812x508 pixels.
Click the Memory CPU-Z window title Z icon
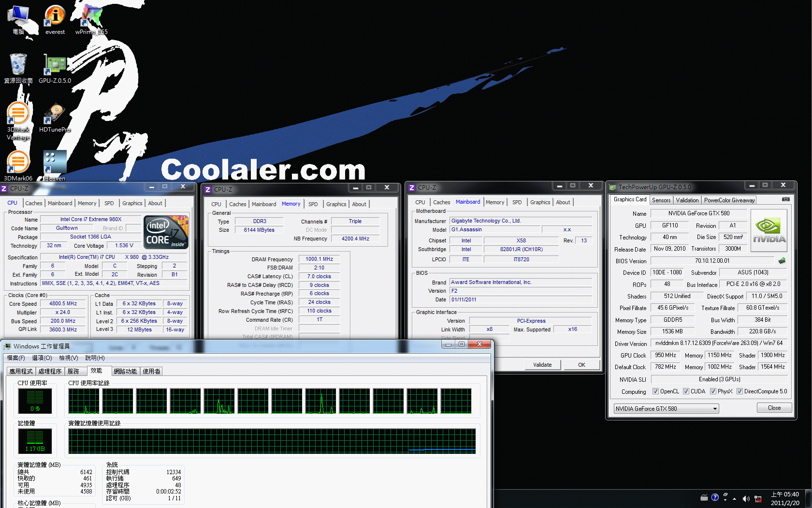[208, 190]
